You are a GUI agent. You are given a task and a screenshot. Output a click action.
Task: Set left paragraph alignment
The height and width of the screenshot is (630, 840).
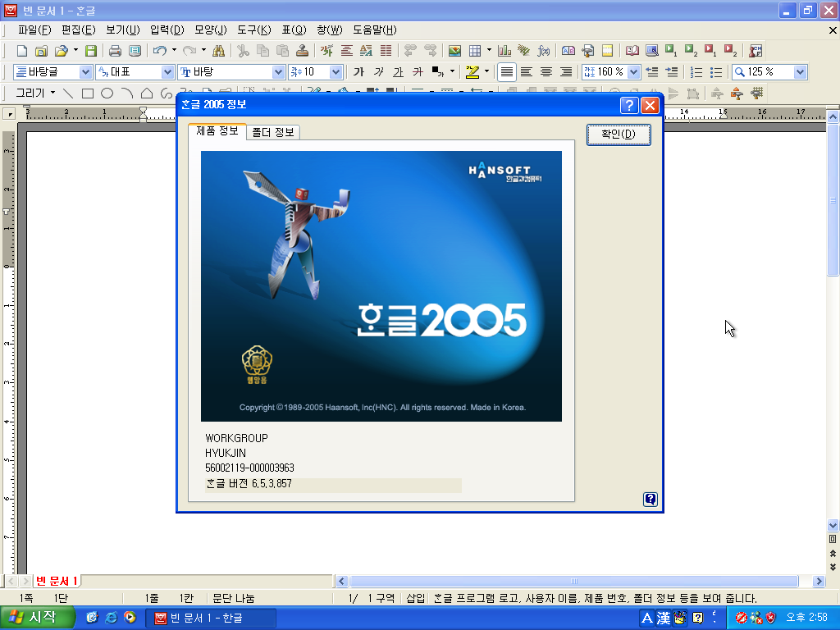[x=527, y=72]
